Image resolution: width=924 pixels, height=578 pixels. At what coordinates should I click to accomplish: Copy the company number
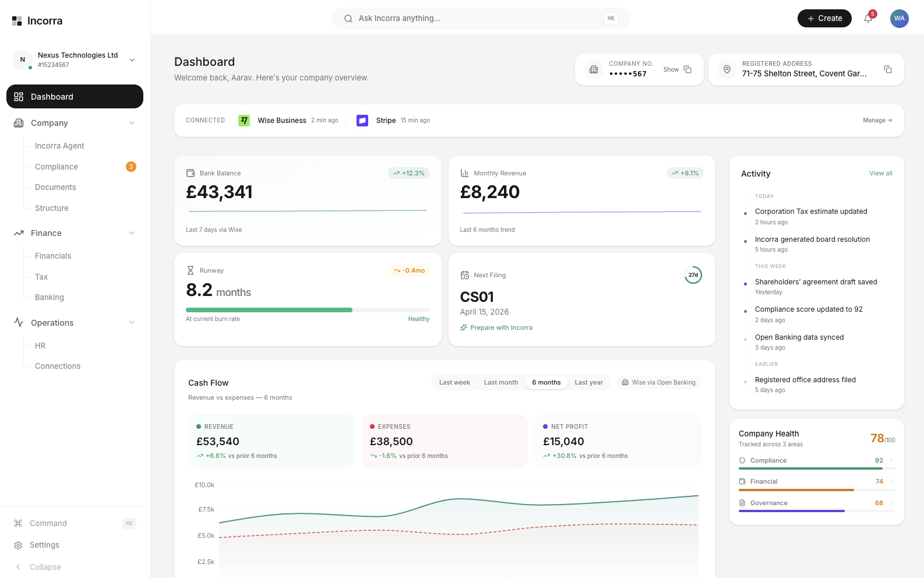click(x=687, y=69)
